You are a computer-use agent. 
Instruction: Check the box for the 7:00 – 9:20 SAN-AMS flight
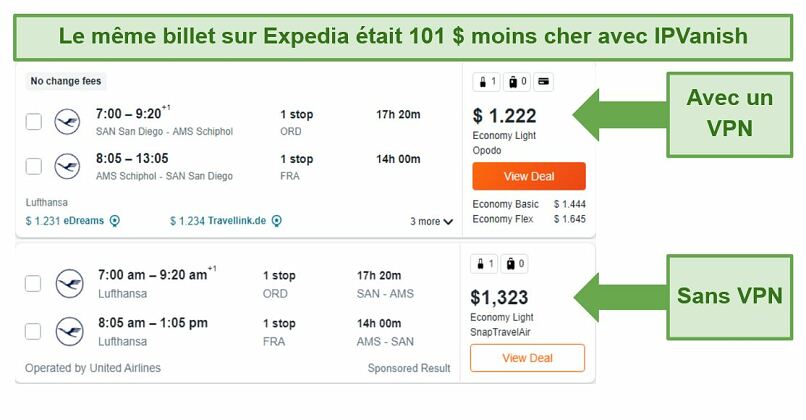click(34, 122)
